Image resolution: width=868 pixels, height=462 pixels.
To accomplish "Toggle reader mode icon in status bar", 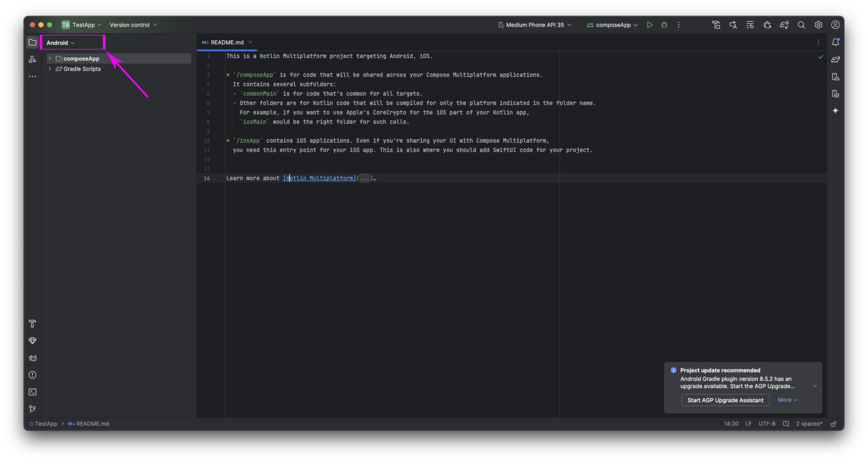I will 786,424.
